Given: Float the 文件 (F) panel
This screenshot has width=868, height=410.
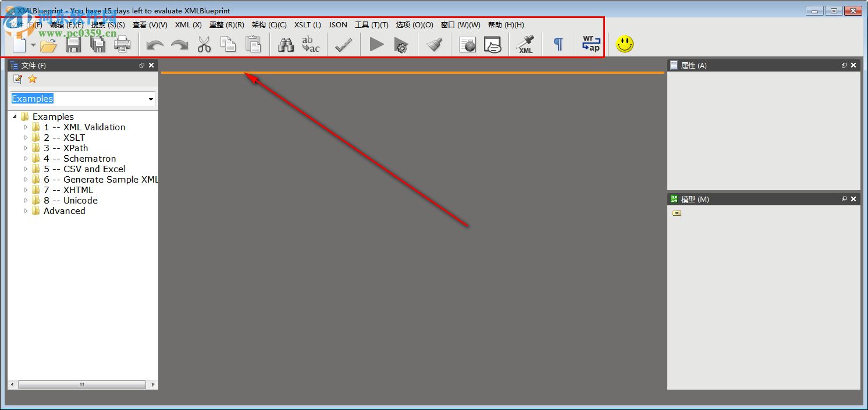Looking at the screenshot, I should point(142,66).
